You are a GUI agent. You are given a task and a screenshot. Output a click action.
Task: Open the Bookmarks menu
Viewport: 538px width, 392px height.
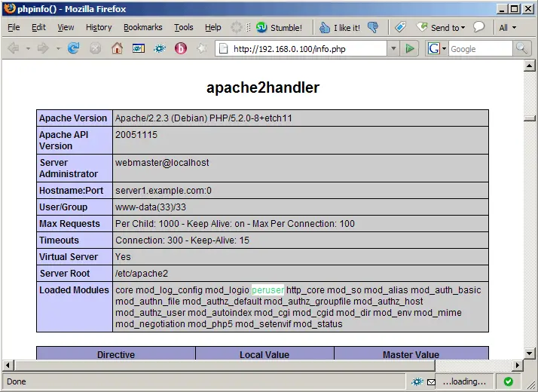[142, 27]
